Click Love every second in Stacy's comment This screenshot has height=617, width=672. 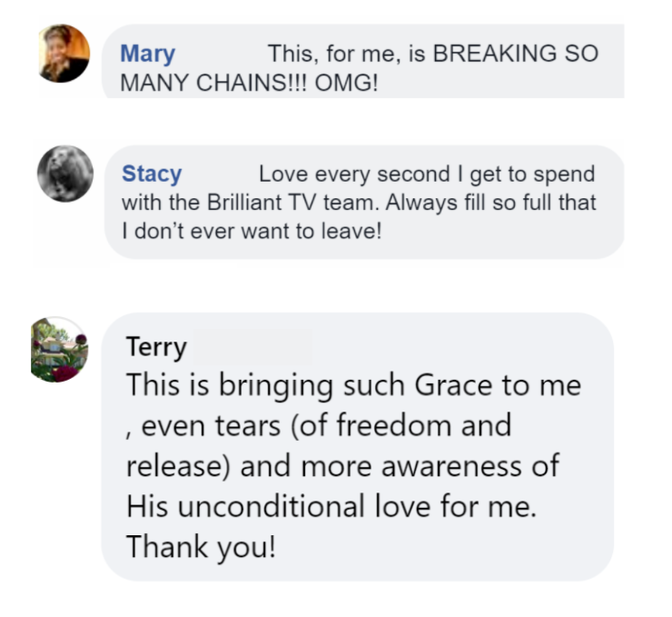(x=354, y=174)
